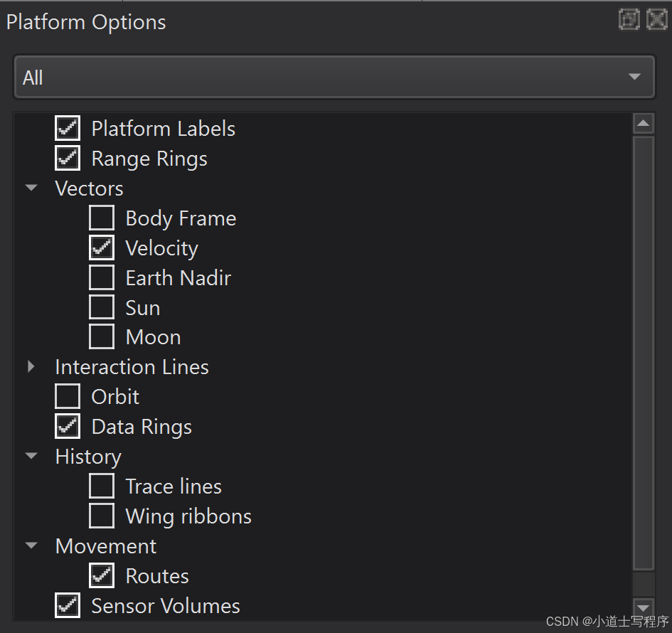This screenshot has width=672, height=633.
Task: Collapse the Movement group
Action: (31, 546)
